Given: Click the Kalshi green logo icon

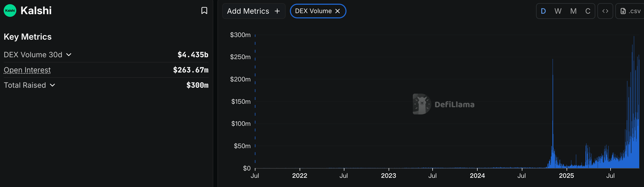Looking at the screenshot, I should point(10,11).
